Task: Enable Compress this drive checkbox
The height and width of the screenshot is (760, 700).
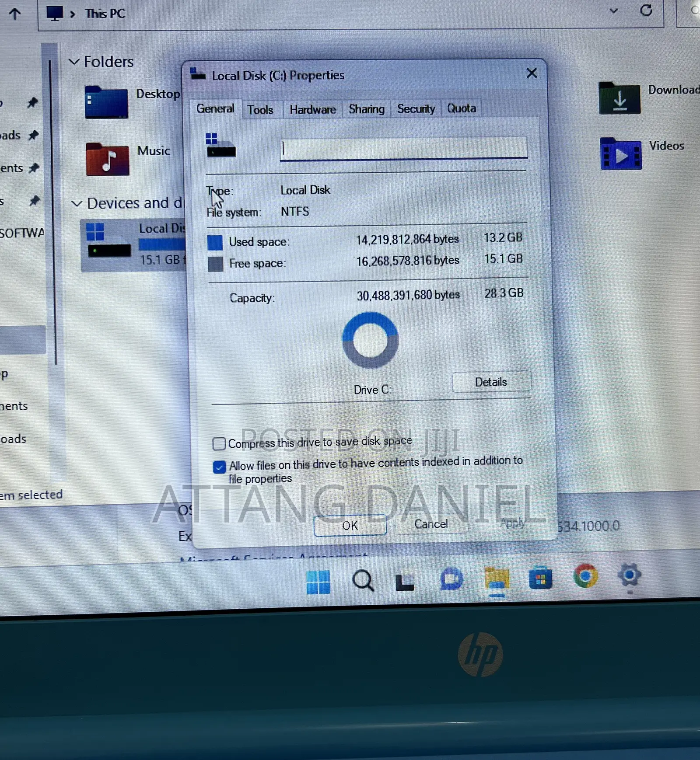Action: pos(219,444)
